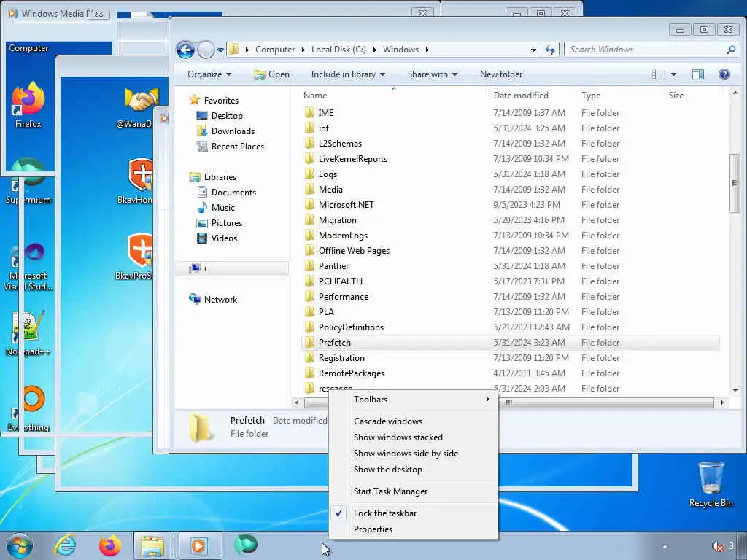Select Local Disk (C:) breadcrumb

[338, 50]
